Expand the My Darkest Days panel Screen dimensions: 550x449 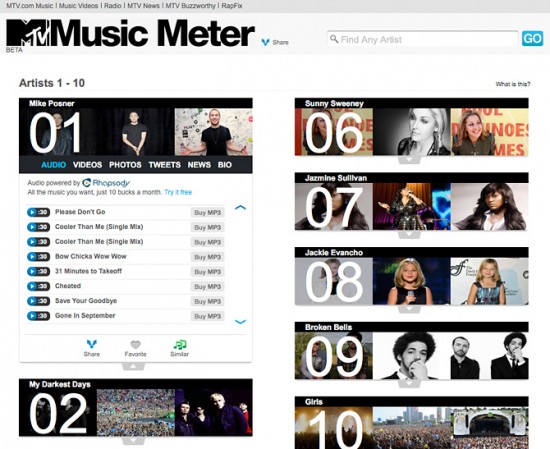point(133,441)
